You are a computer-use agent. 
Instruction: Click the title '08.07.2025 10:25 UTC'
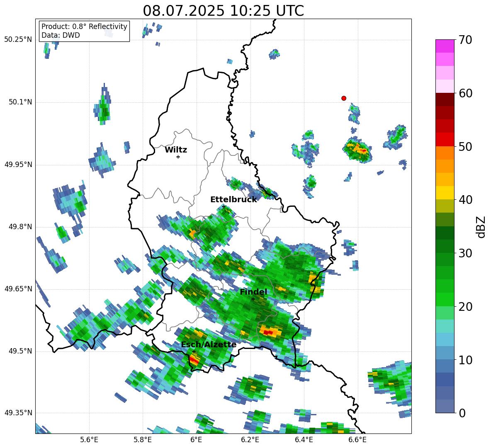click(223, 11)
